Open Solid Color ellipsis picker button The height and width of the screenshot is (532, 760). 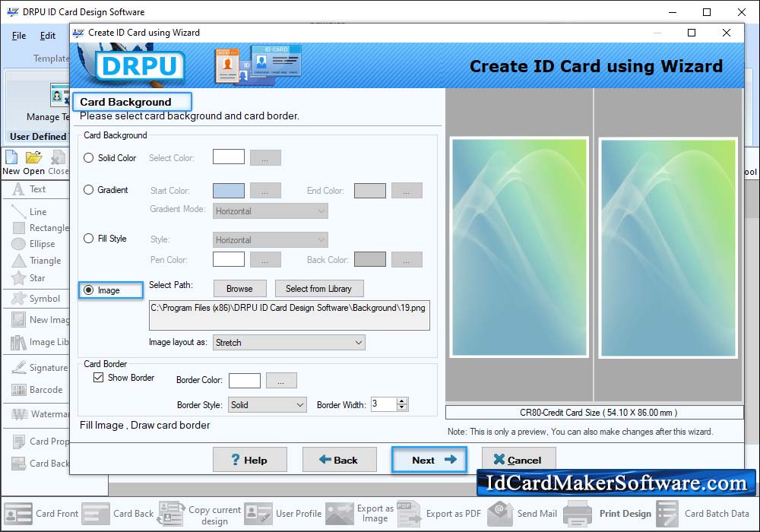pyautogui.click(x=265, y=157)
